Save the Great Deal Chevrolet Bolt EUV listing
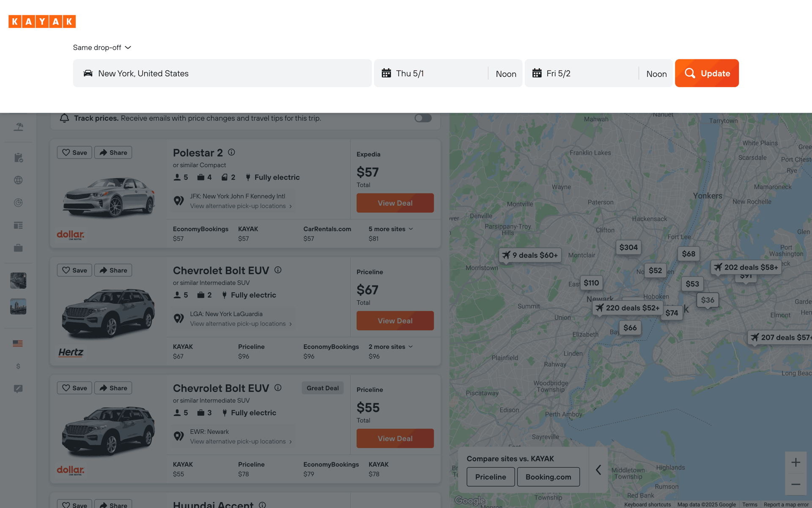812x508 pixels. [74, 388]
